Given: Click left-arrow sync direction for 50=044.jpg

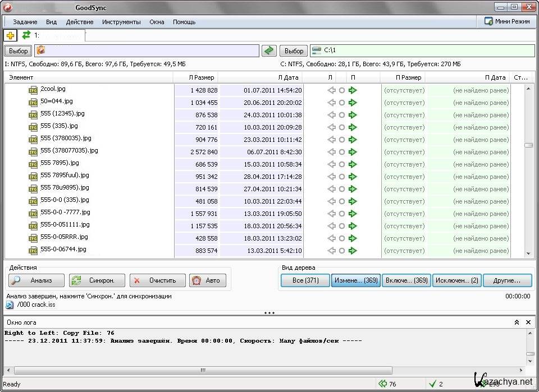Looking at the screenshot, I should tap(331, 103).
